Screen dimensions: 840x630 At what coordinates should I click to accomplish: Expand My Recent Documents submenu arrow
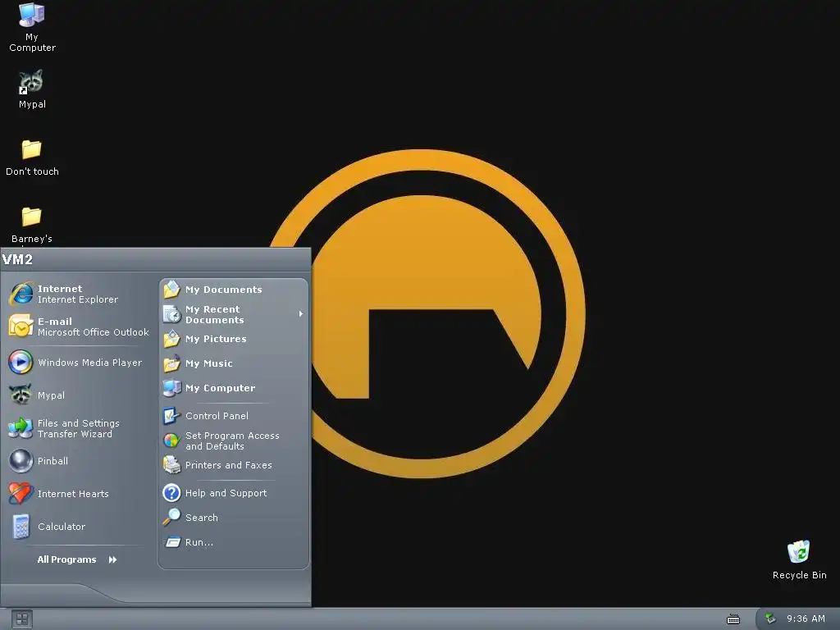point(301,314)
